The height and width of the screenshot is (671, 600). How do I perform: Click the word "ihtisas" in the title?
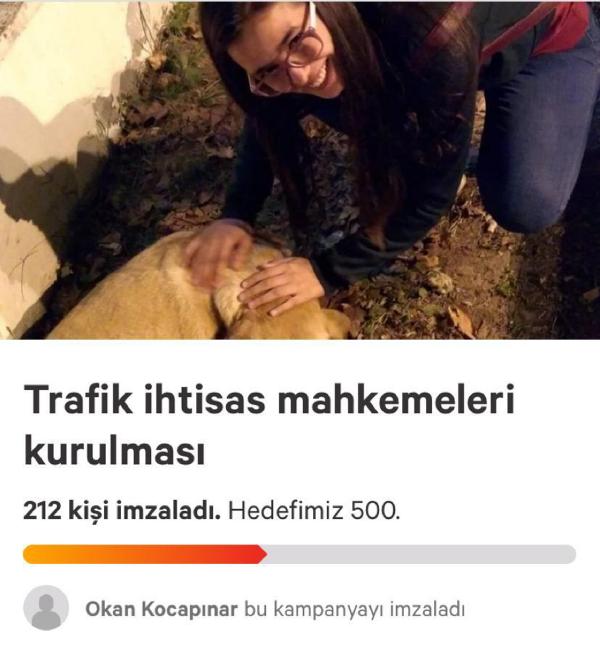coord(205,399)
